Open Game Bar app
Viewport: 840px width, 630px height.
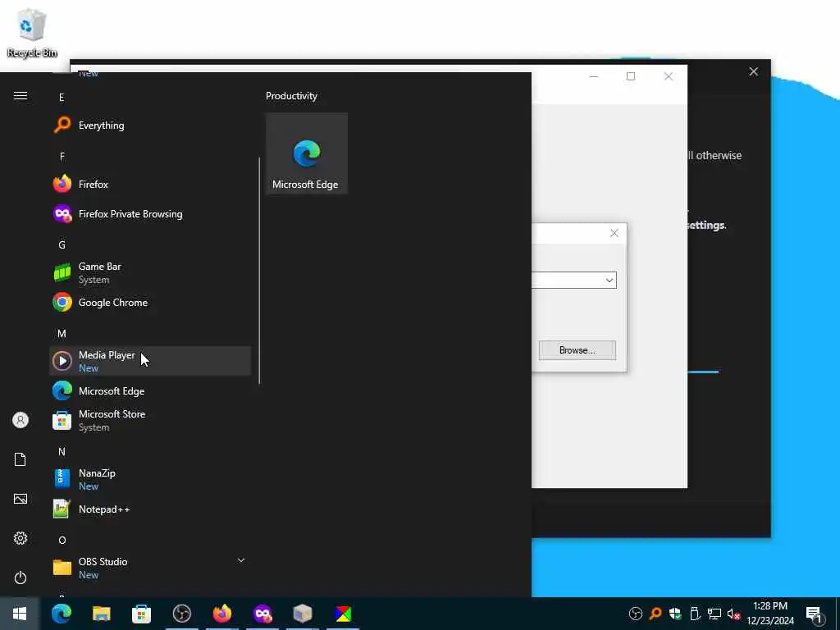coord(150,272)
